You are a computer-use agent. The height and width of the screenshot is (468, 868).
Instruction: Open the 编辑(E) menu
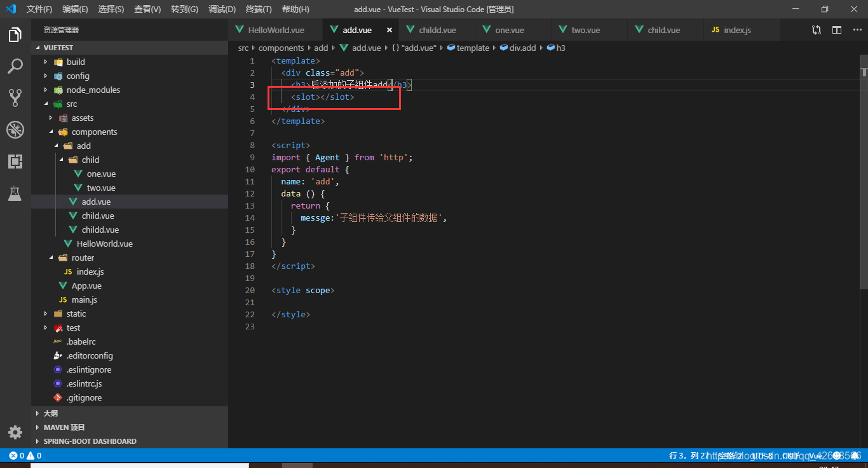tap(76, 9)
